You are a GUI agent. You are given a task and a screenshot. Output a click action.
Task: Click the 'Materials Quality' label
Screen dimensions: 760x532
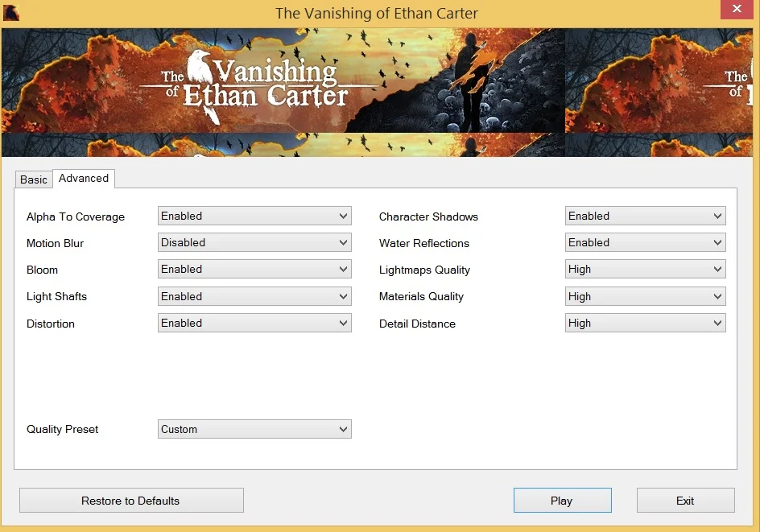[421, 296]
